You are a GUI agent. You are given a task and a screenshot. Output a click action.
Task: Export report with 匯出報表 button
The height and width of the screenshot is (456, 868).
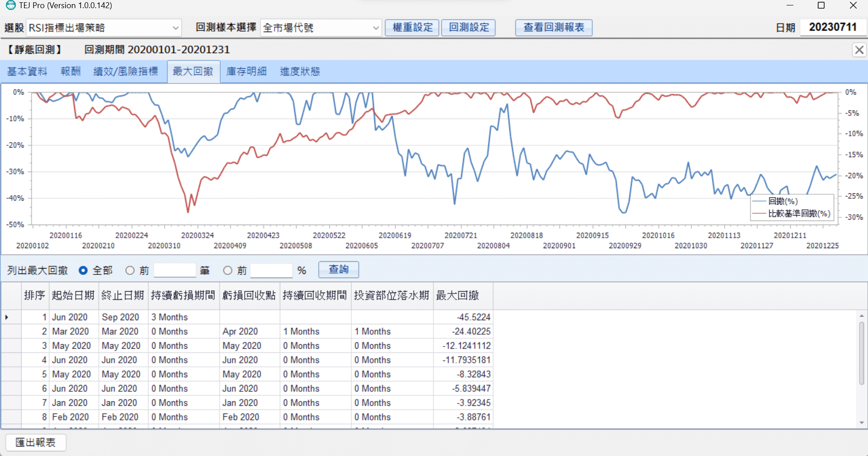(36, 442)
